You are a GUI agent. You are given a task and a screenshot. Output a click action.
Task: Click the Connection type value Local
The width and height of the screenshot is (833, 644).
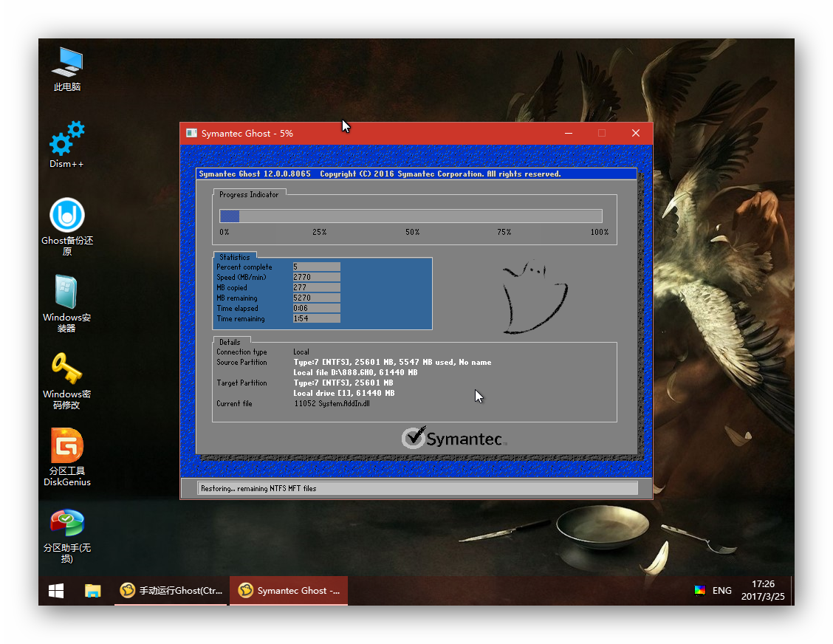pos(301,352)
